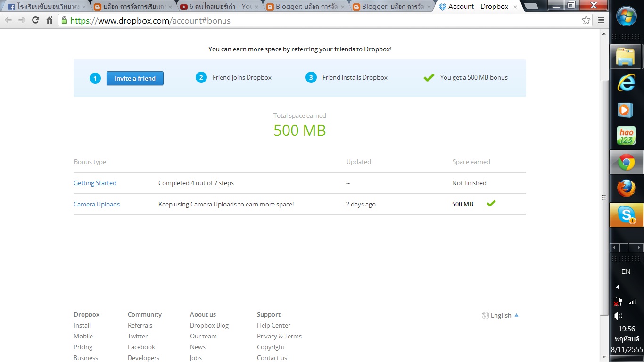
Task: Open the Install footer link
Action: (x=82, y=325)
